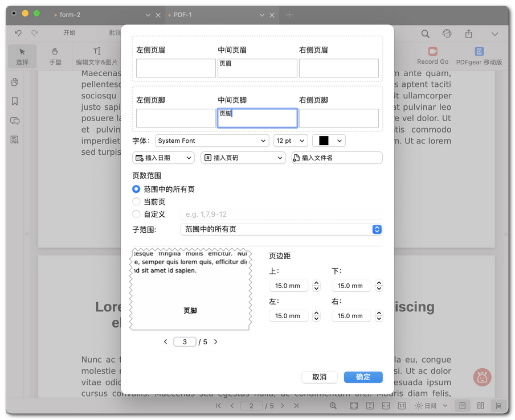Click the 确定 confirm button
The height and width of the screenshot is (420, 515).
pyautogui.click(x=363, y=377)
